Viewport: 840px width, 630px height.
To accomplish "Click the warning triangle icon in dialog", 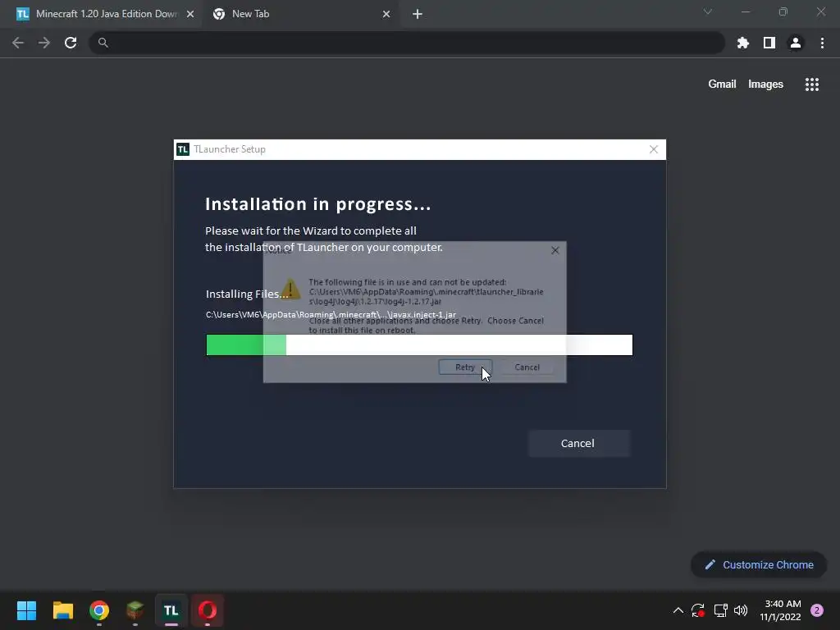I will [290, 290].
